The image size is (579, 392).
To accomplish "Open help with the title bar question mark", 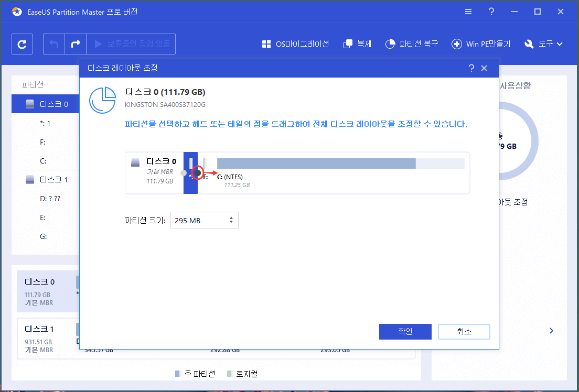I will click(x=491, y=11).
